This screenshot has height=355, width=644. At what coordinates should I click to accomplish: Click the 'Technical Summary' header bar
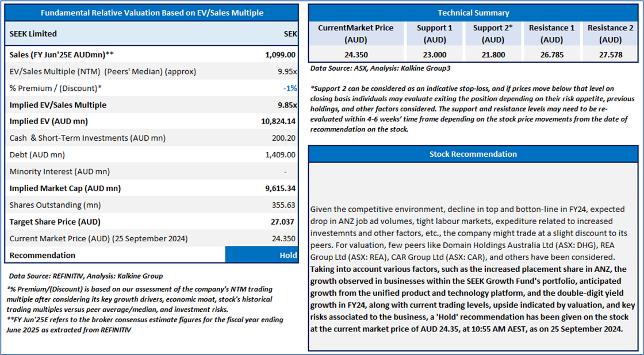click(473, 13)
